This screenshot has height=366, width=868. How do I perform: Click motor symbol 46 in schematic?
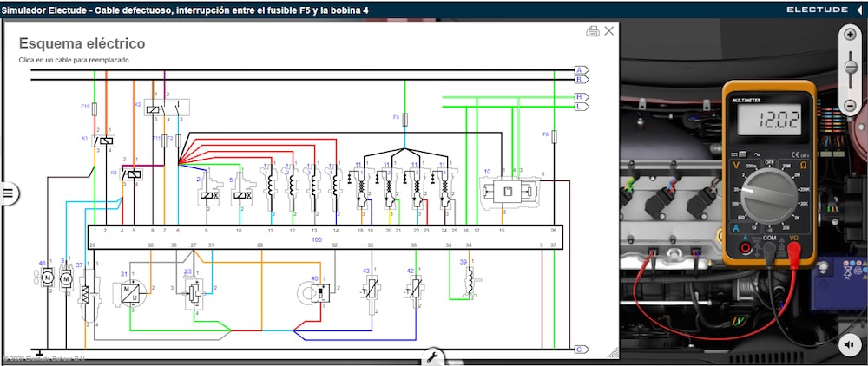tap(48, 278)
